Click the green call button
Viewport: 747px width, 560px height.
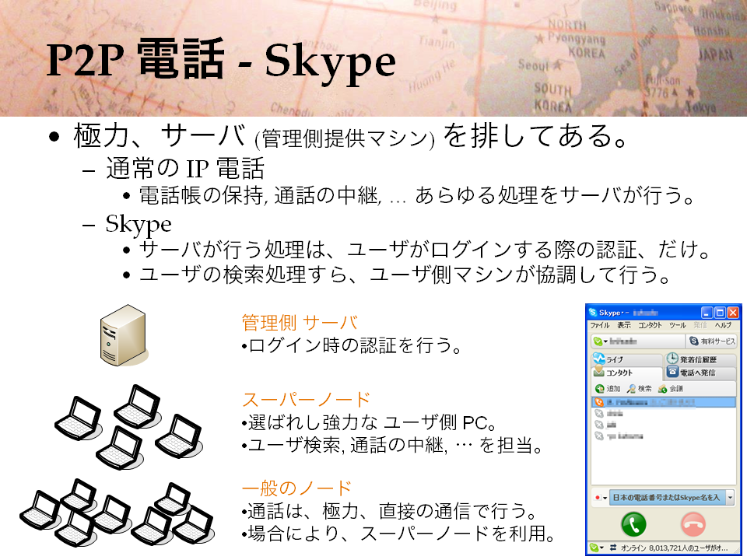[633, 524]
